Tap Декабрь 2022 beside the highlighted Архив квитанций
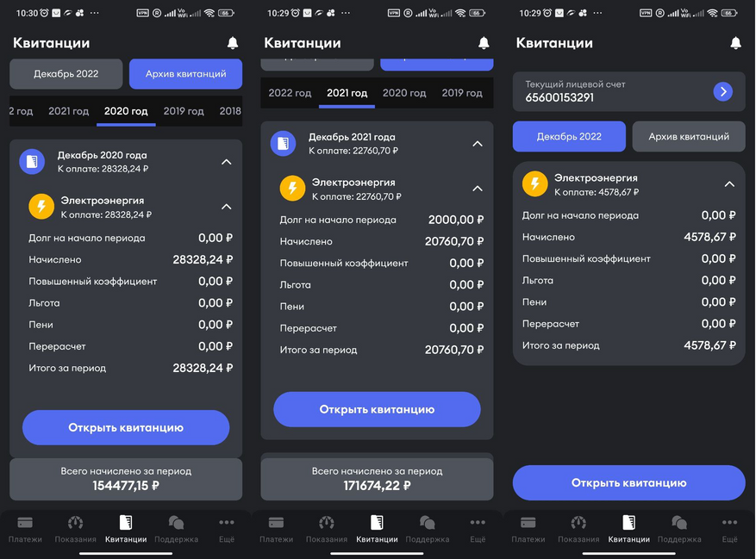 click(x=66, y=74)
